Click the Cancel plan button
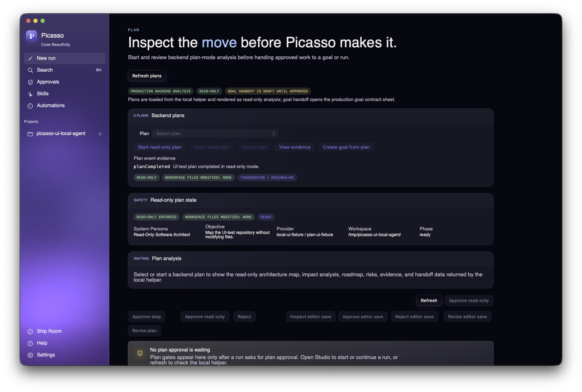Viewport: 582px width, 392px height. (x=254, y=147)
